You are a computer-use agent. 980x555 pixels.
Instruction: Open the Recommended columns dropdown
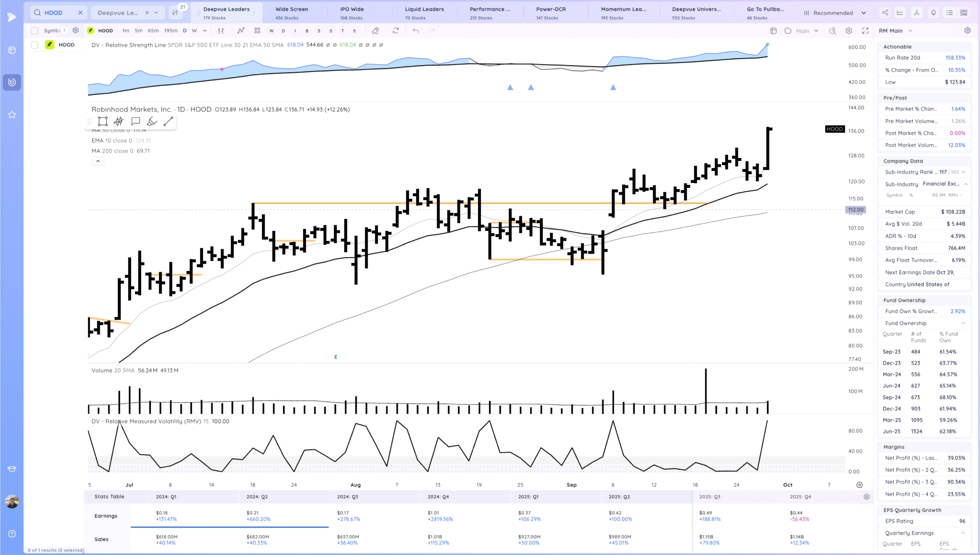pyautogui.click(x=834, y=13)
